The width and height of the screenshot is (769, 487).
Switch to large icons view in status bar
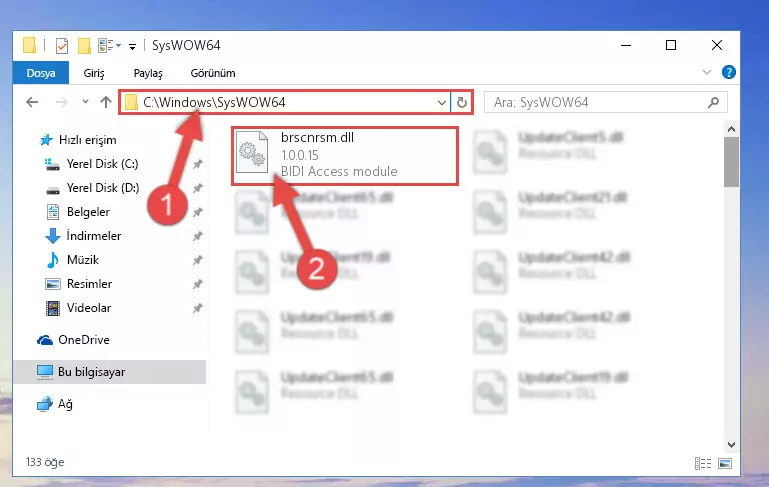click(725, 463)
